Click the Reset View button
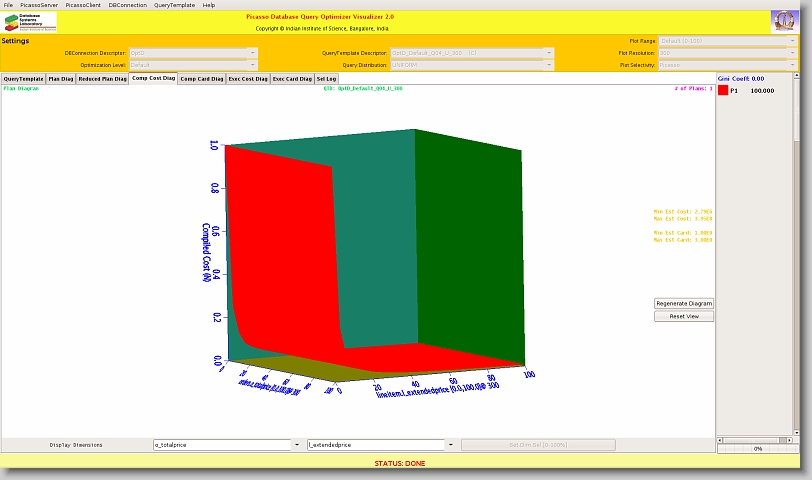Image resolution: width=812 pixels, height=480 pixels. (684, 316)
